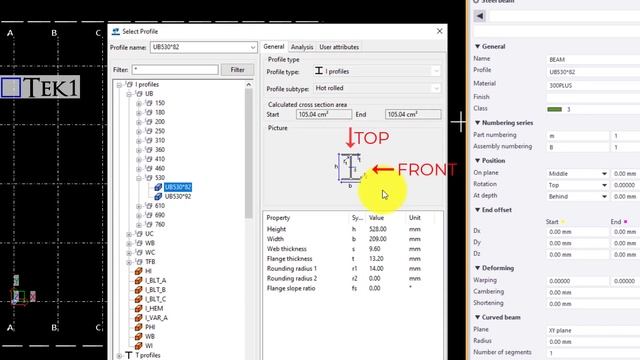Expand the UB 360 group
Image resolution: width=640 pixels, height=360 pixels.
pyautogui.click(x=139, y=150)
